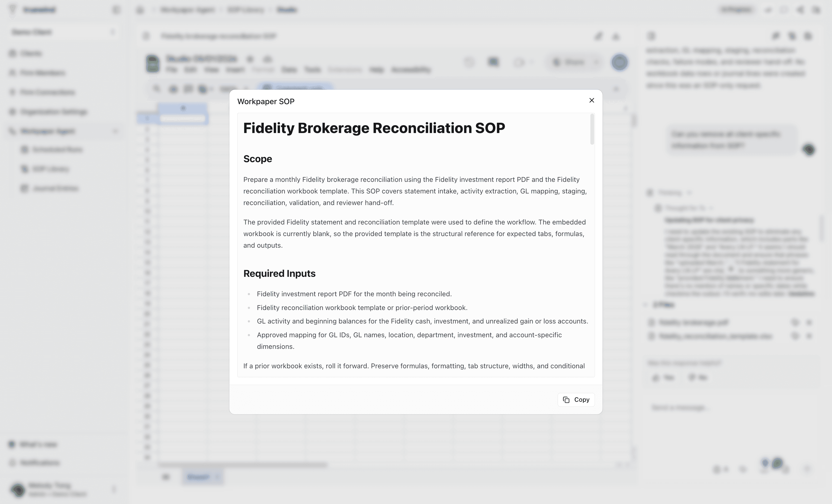Click the paragraph starting 'The provided Fidelity statement'
This screenshot has height=504, width=832.
pos(415,234)
